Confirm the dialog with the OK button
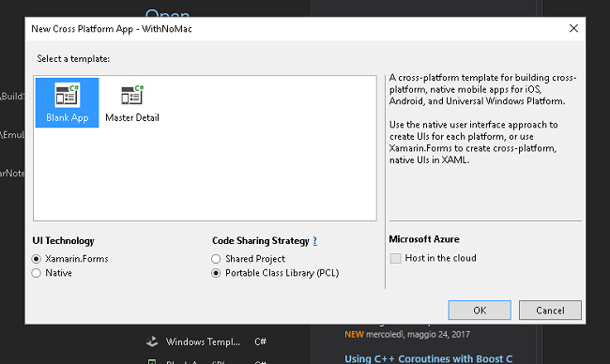The height and width of the screenshot is (364, 610). 480,311
